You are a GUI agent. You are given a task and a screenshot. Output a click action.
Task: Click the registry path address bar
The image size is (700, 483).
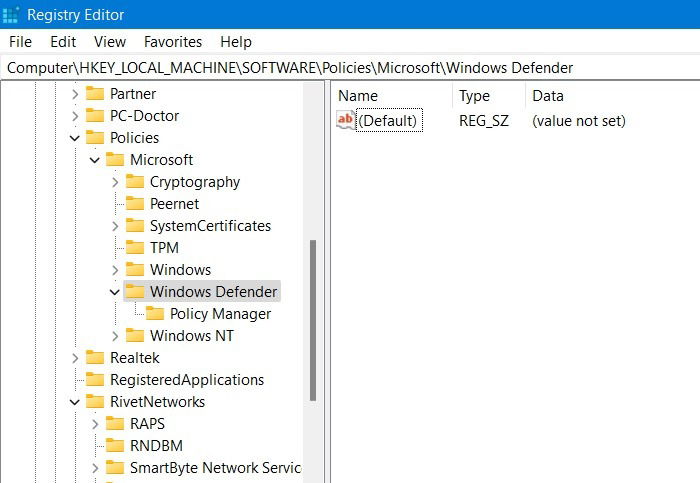tap(350, 68)
